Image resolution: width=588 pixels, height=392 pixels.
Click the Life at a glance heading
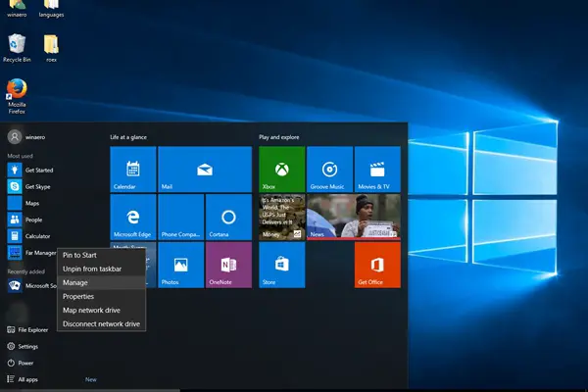(128, 137)
